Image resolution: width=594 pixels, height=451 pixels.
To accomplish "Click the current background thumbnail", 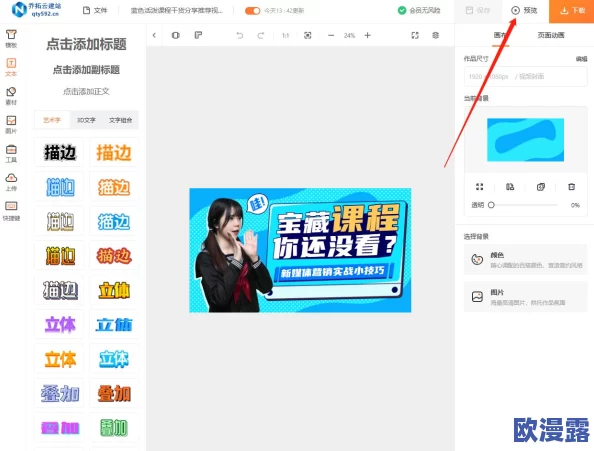I will coord(525,140).
